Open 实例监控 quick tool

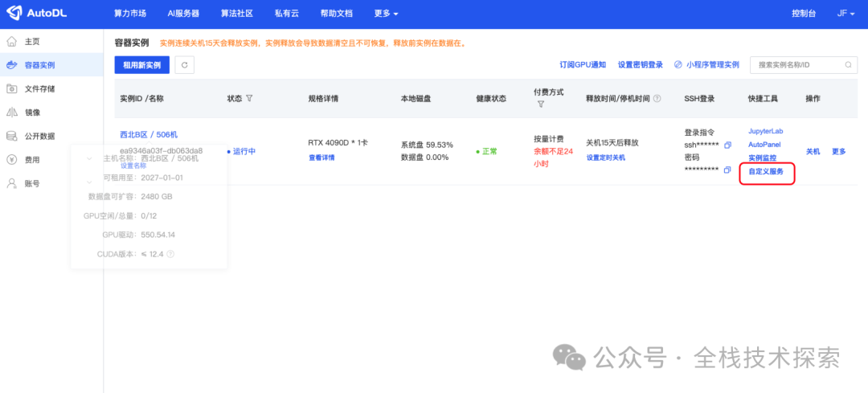(762, 158)
